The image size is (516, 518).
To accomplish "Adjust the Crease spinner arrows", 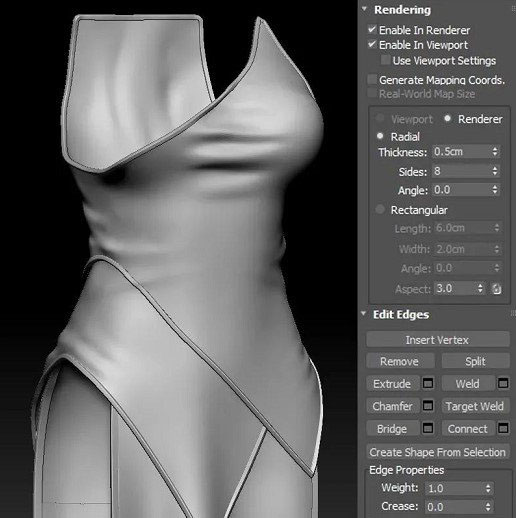I will 488,507.
